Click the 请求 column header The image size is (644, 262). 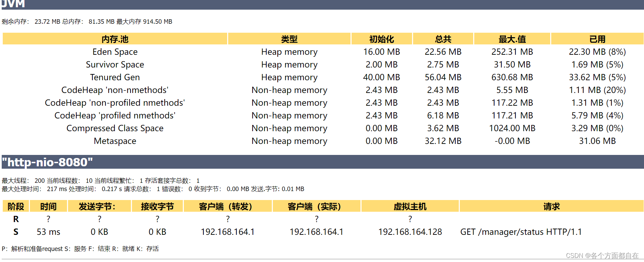click(552, 206)
